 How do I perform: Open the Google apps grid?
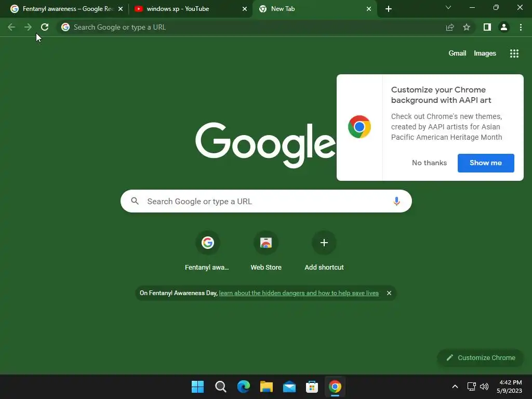[514, 54]
